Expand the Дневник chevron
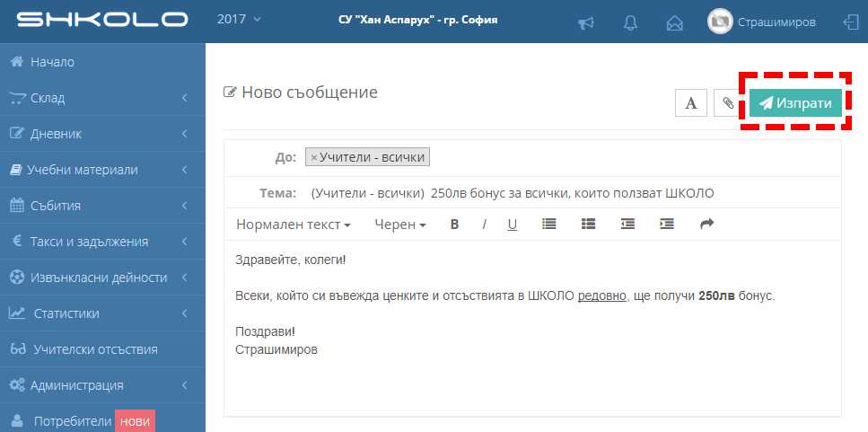 184,134
